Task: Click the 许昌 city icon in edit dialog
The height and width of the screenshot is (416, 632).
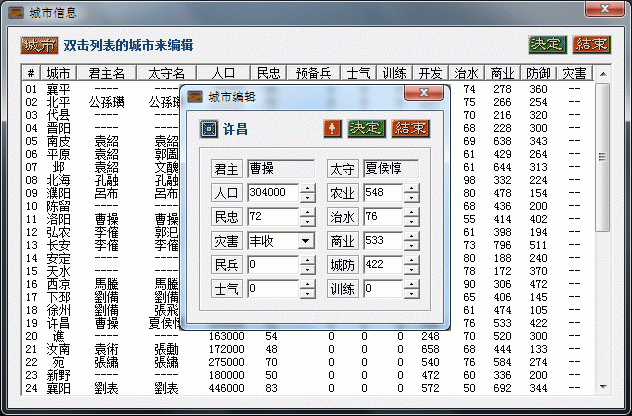Action: click(x=209, y=129)
